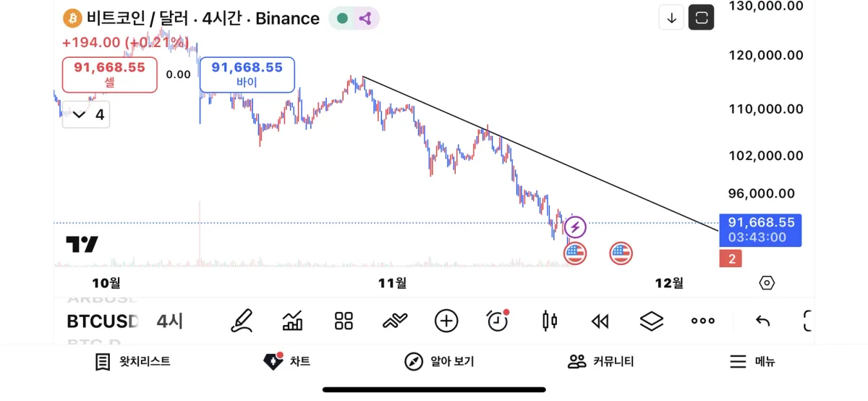Open the layout grid icon
Image resolution: width=868 pixels, height=401 pixels.
[344, 321]
